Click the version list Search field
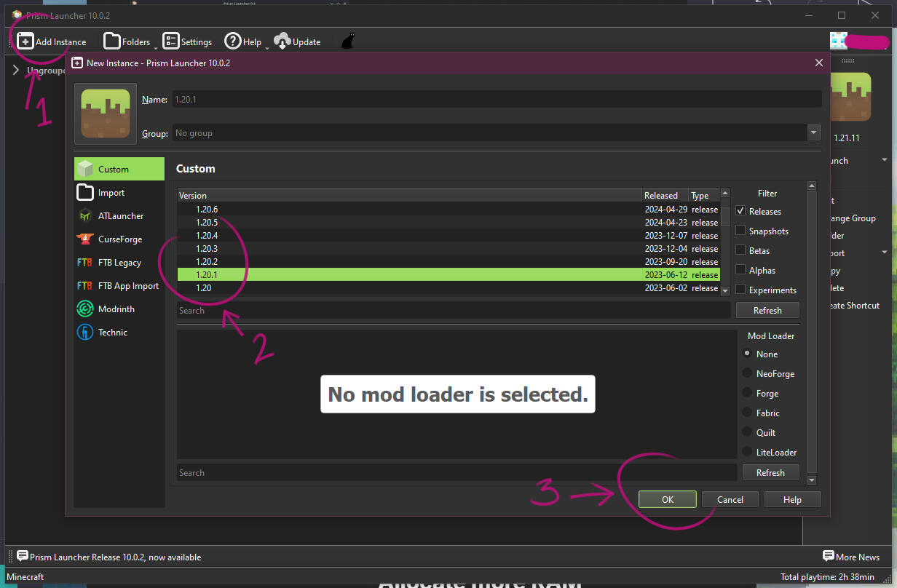 coord(454,310)
